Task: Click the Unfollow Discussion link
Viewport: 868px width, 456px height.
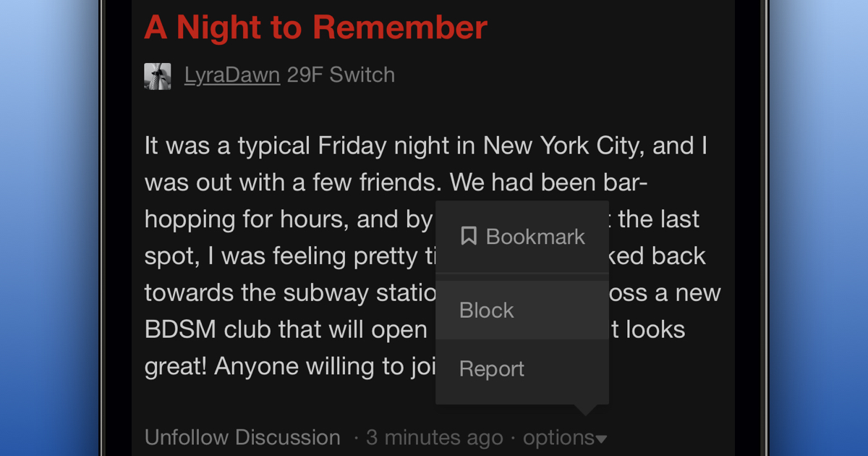Action: (242, 437)
